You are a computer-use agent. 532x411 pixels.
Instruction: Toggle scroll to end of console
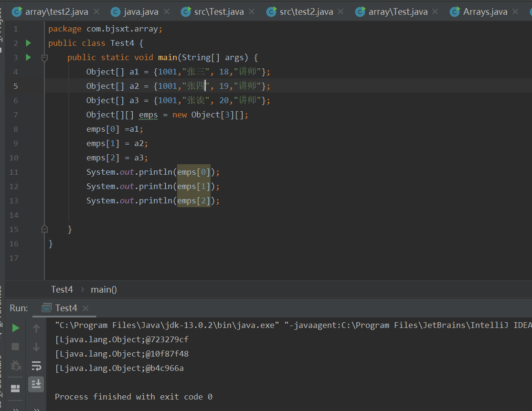36,384
